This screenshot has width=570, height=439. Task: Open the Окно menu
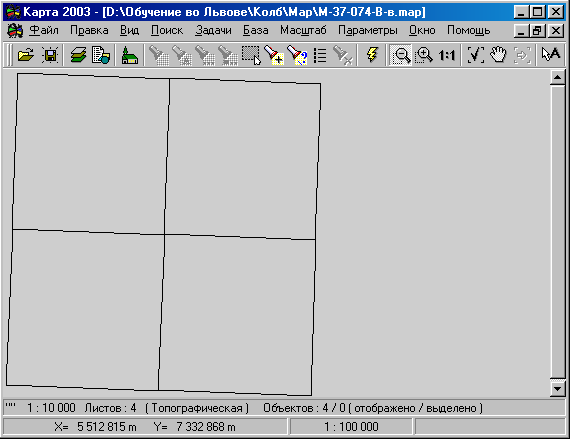coord(422,31)
